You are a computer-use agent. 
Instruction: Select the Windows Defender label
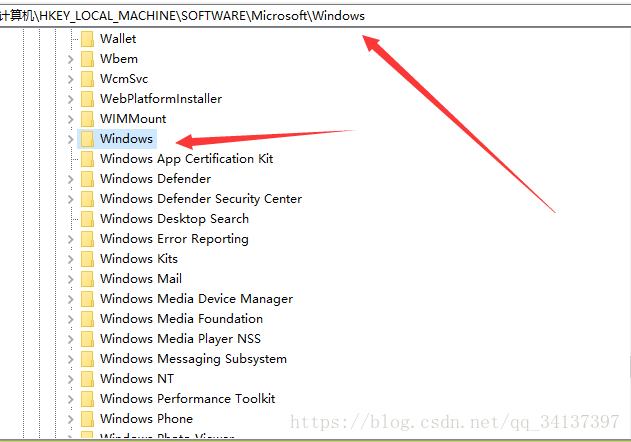[x=155, y=179]
